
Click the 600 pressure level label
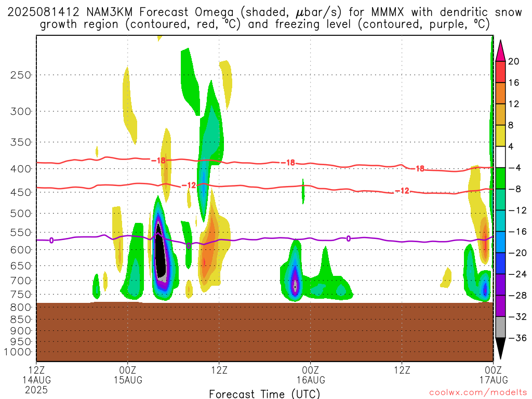coord(21,250)
